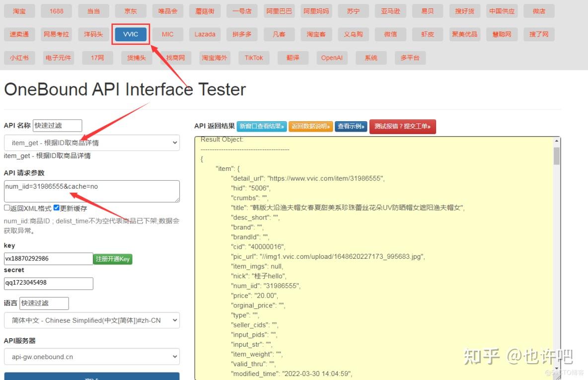Image resolution: width=588 pixels, height=380 pixels.
Task: Open the 简体中文 language dropdown
Action: [x=91, y=320]
